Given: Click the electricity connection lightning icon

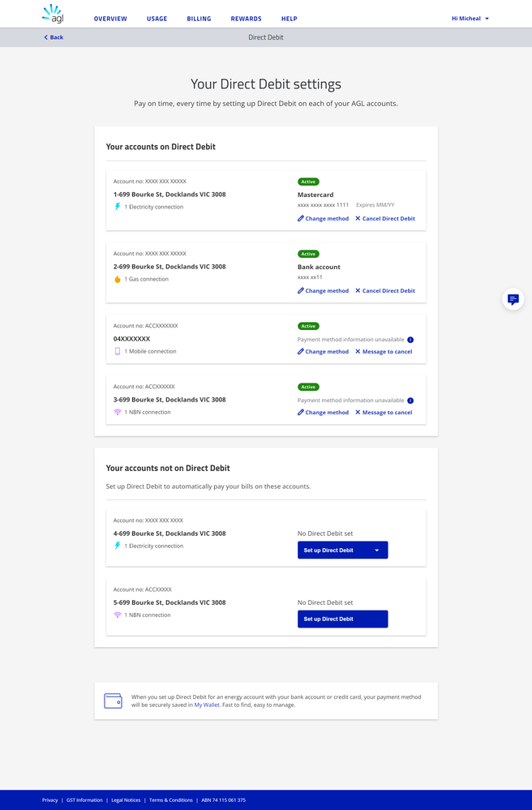Looking at the screenshot, I should (x=118, y=206).
